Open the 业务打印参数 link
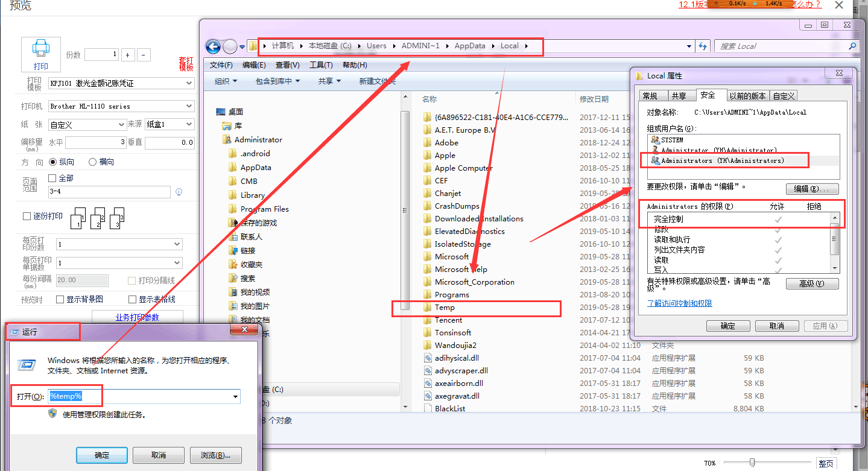This screenshot has width=868, height=471. coord(137,317)
